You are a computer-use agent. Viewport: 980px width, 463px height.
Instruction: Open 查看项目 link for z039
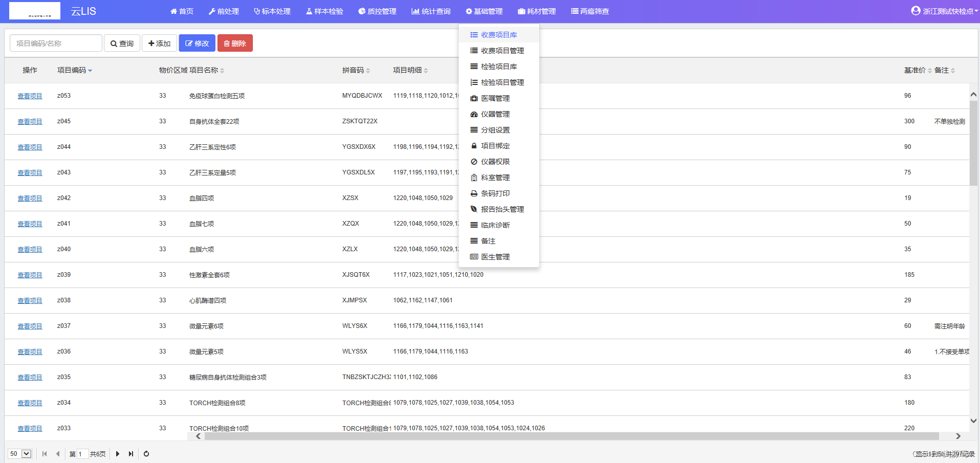click(x=30, y=275)
